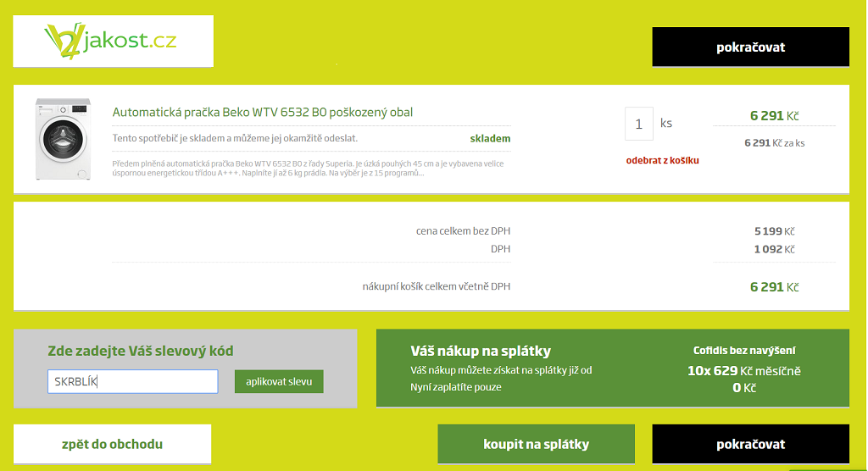Remove item via odebrat z košíku

pos(662,160)
